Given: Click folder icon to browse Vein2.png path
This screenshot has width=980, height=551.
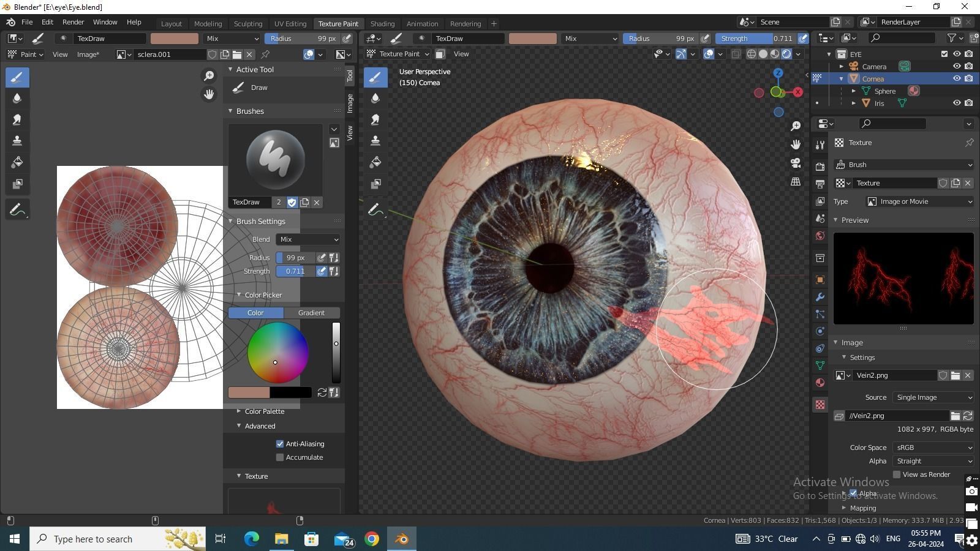Looking at the screenshot, I should click(x=956, y=416).
